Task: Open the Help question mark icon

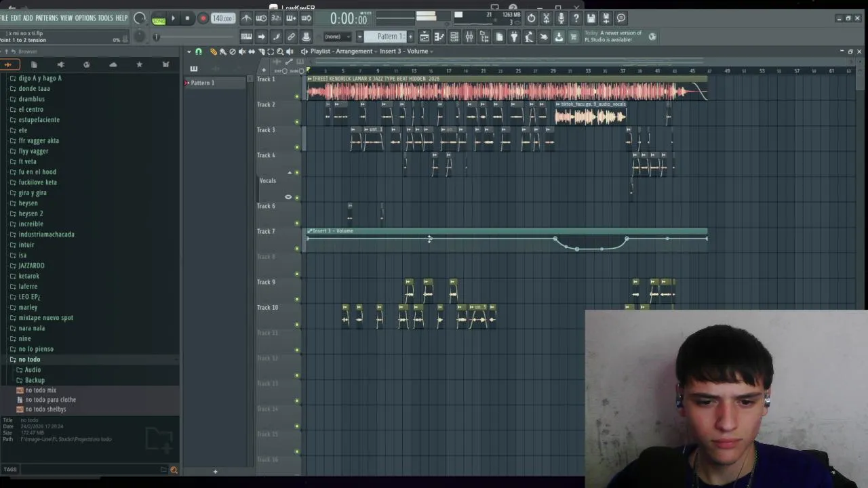Action: point(576,18)
